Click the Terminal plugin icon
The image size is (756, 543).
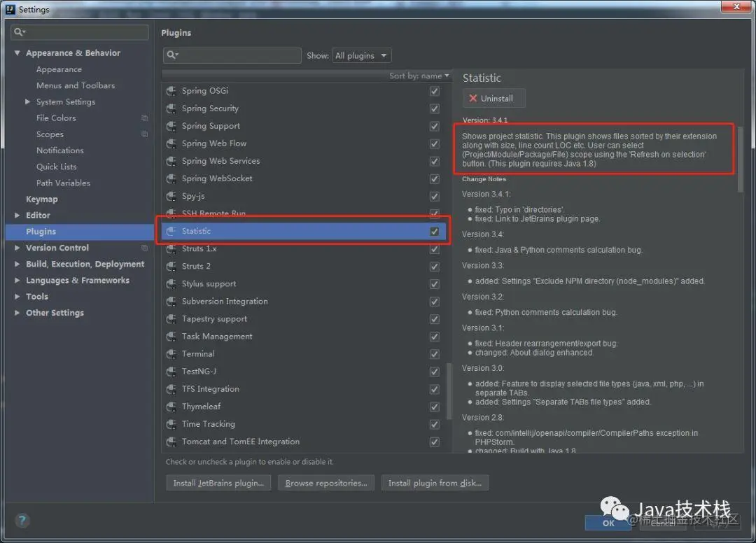click(171, 354)
